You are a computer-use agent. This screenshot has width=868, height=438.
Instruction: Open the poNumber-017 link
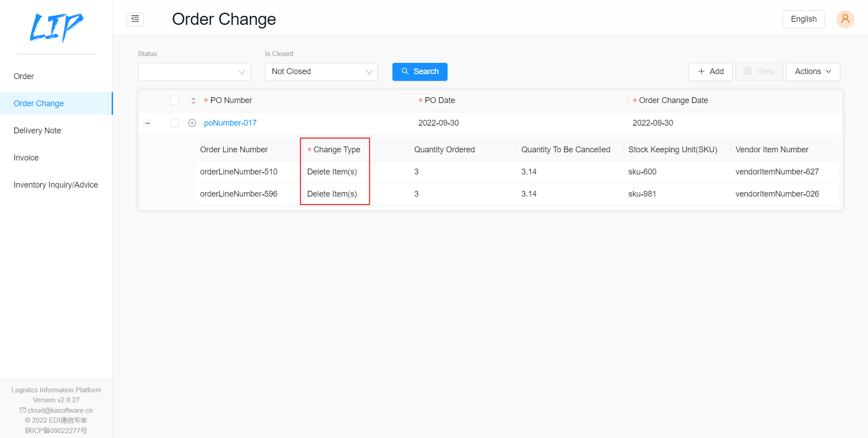click(x=230, y=123)
